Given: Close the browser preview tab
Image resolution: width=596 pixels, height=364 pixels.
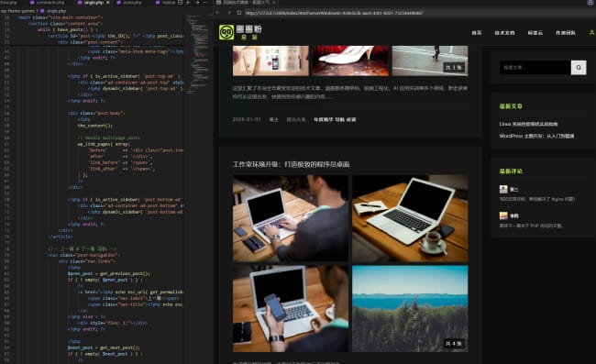Looking at the screenshot, I should [x=273, y=2].
